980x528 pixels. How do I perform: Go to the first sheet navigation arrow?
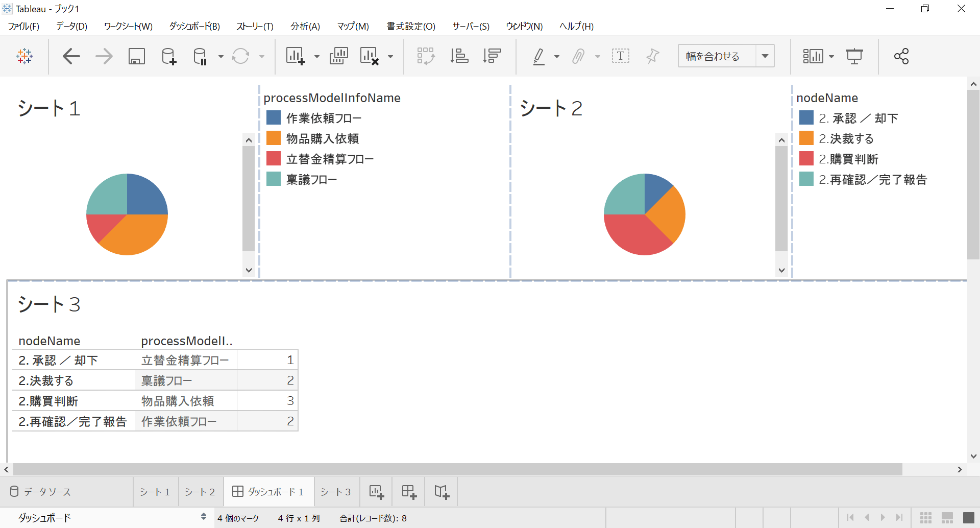coord(850,518)
